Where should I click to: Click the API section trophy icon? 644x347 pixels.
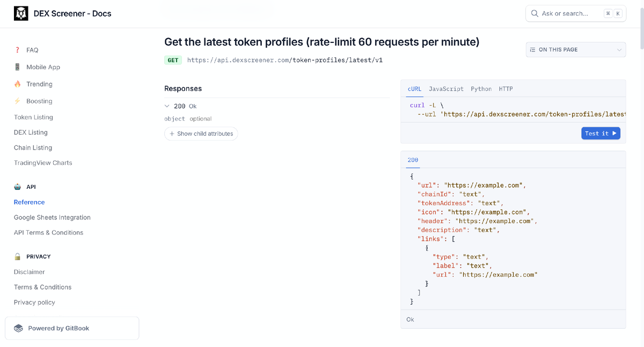(x=17, y=187)
